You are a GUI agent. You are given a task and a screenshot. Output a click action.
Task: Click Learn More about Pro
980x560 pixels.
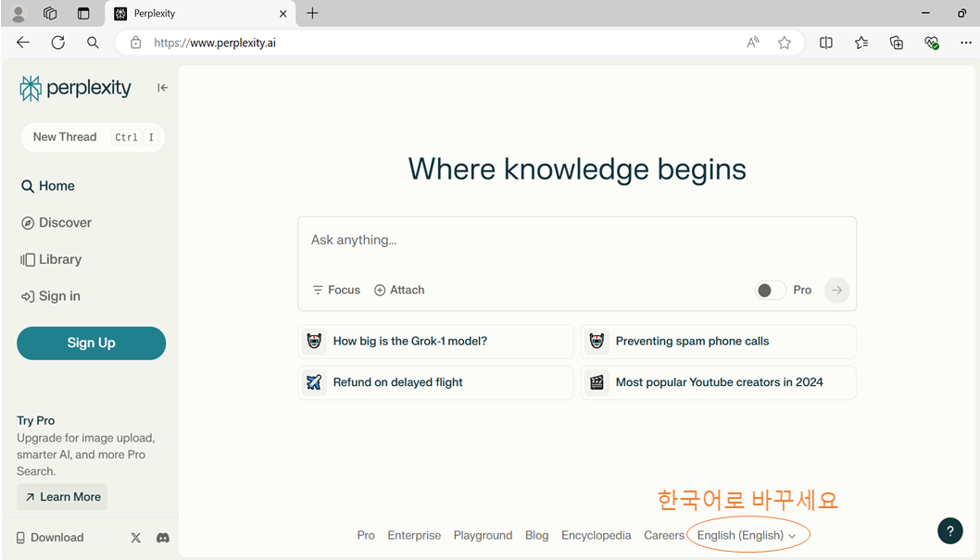[62, 497]
